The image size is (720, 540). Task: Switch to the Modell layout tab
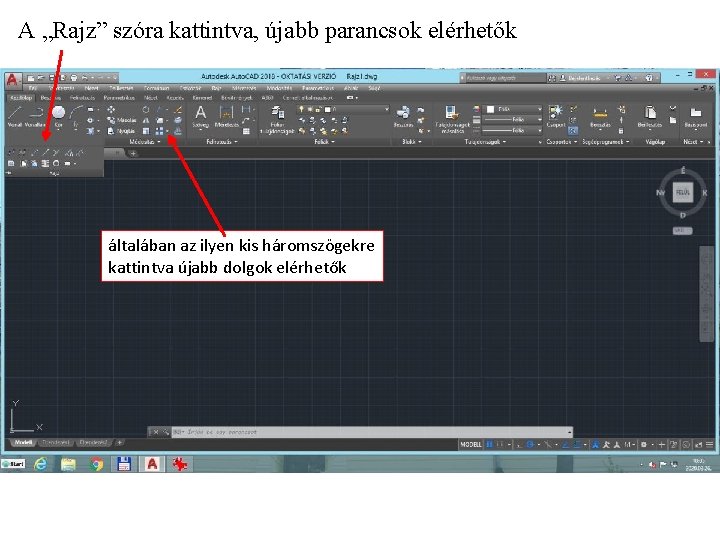pyautogui.click(x=23, y=443)
